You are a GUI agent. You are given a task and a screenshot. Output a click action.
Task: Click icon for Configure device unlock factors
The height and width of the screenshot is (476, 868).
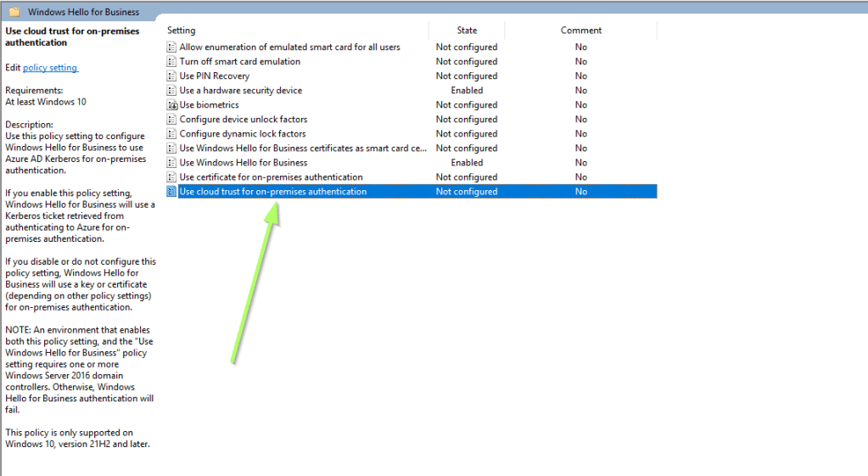click(x=172, y=120)
